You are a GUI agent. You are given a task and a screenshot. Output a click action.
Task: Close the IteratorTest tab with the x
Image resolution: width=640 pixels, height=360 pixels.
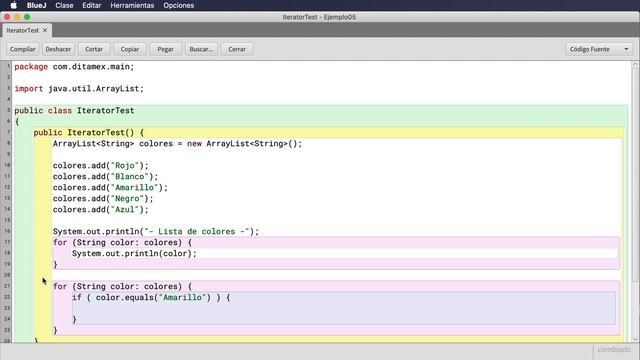tap(45, 30)
